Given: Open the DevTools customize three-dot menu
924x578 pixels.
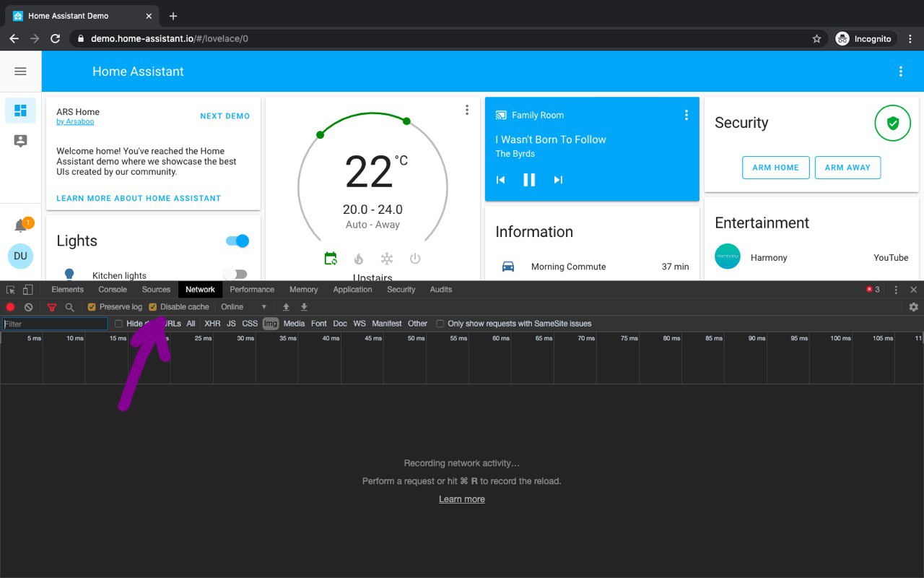Looking at the screenshot, I should [x=896, y=290].
